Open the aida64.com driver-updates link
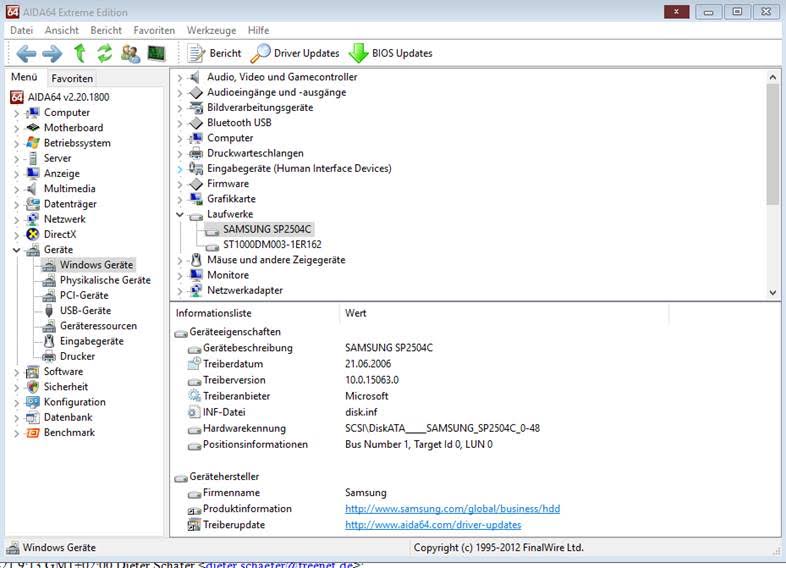786x568 pixels. click(433, 525)
